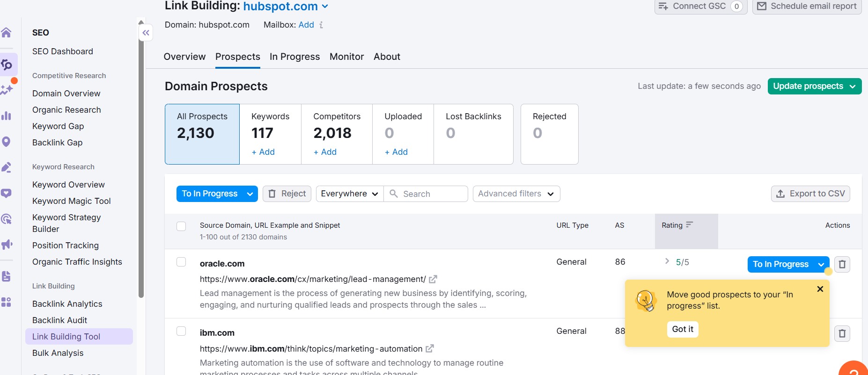The image size is (868, 375).
Task: Open the Everywhere search scope dropdown
Action: click(x=349, y=194)
